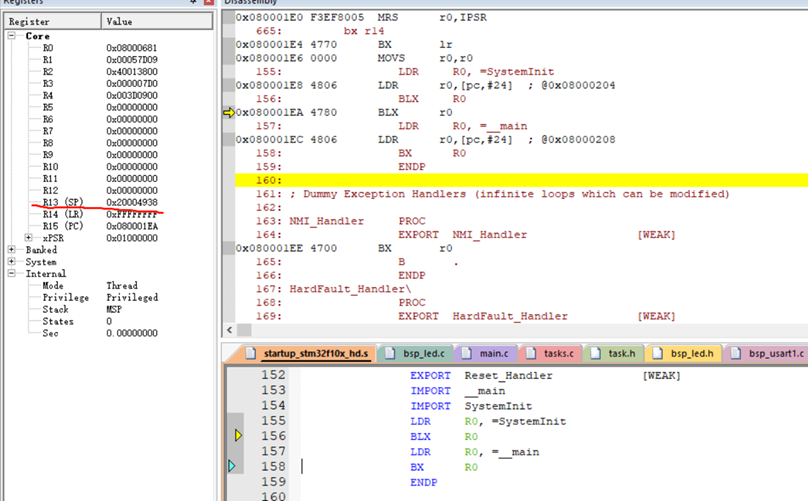Select the R3 register row
Image resolution: width=808 pixels, height=501 pixels.
109,84
